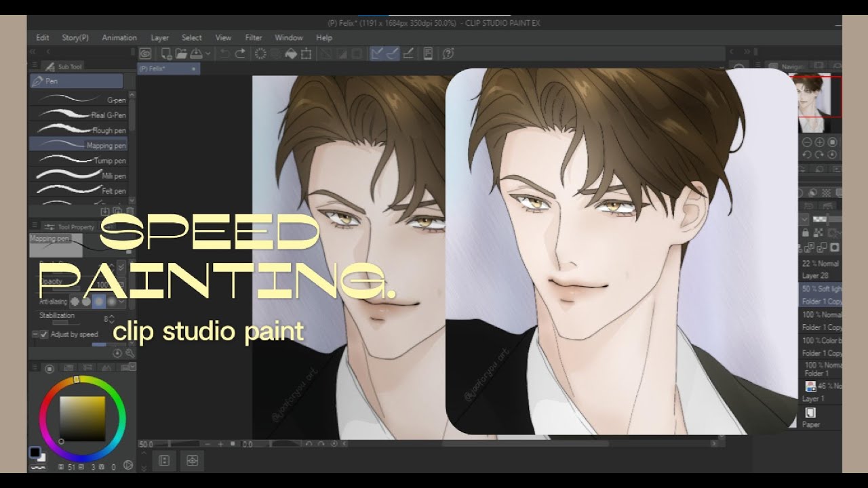Viewport: 868px width, 488px height.
Task: Open the Edit menu
Action: coord(42,38)
